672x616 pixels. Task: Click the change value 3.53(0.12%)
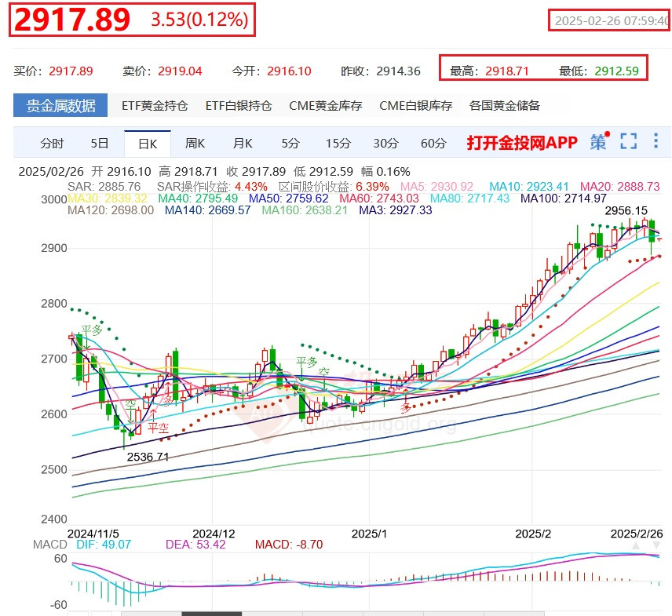tap(199, 20)
